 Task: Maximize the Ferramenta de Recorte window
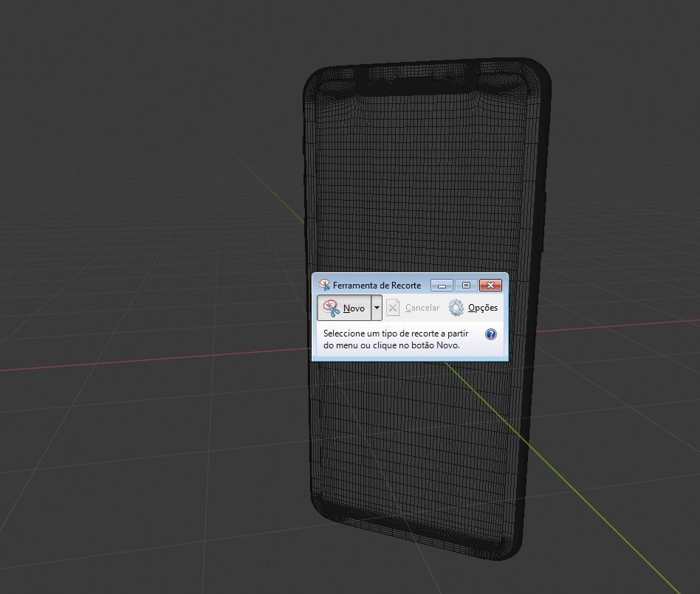pyautogui.click(x=466, y=285)
